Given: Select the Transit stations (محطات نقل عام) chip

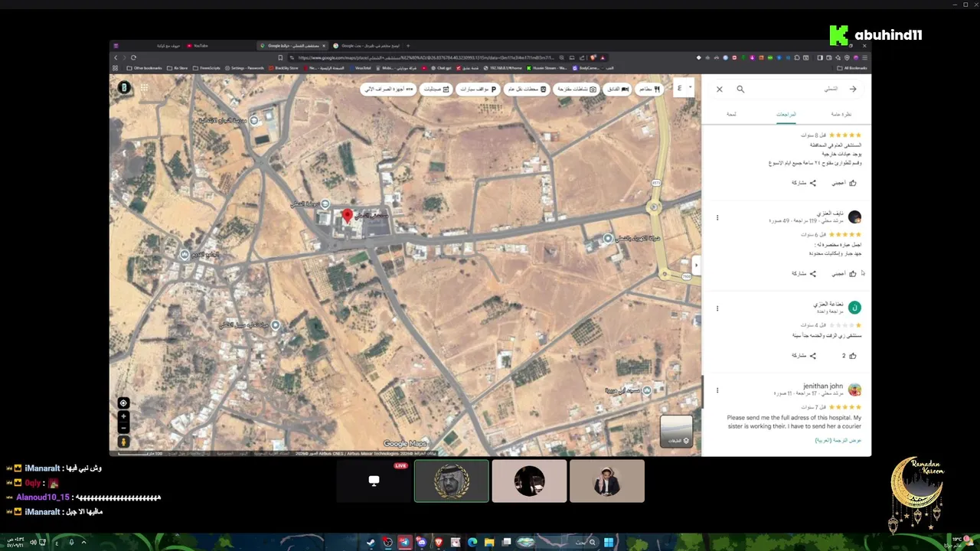Looking at the screenshot, I should pyautogui.click(x=528, y=89).
